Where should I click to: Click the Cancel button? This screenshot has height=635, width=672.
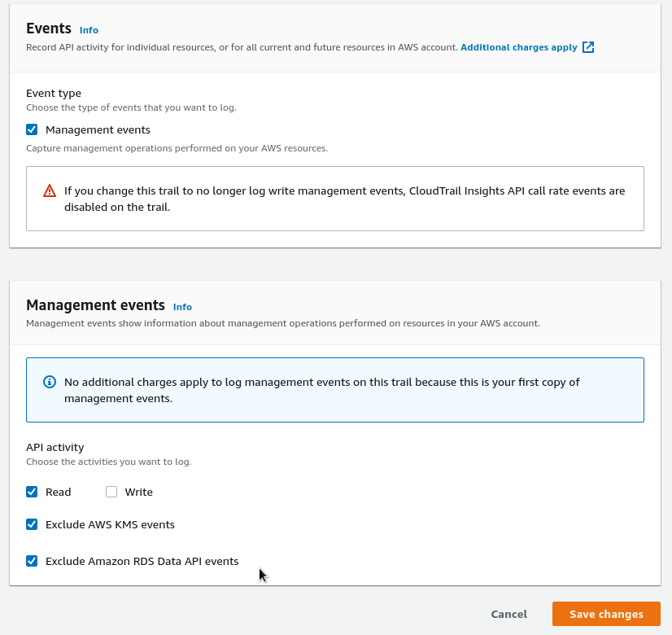tap(508, 614)
